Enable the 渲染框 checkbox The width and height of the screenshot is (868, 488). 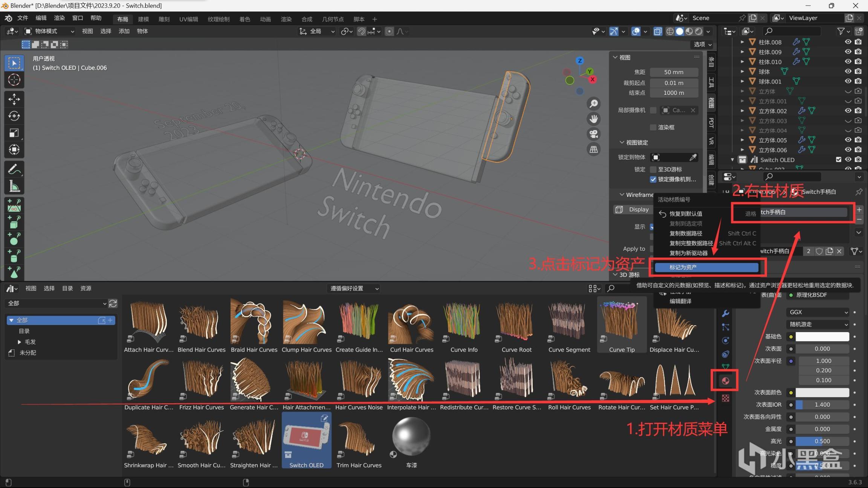tap(653, 127)
